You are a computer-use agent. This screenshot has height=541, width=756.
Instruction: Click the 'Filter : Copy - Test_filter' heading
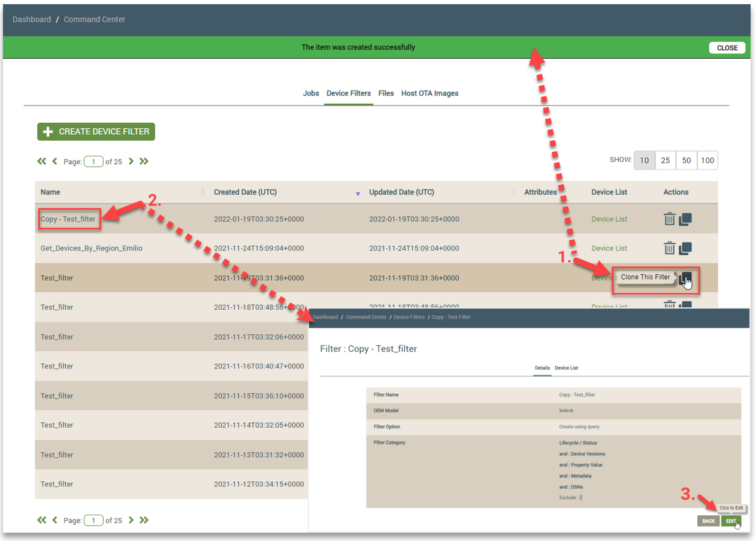[368, 349]
